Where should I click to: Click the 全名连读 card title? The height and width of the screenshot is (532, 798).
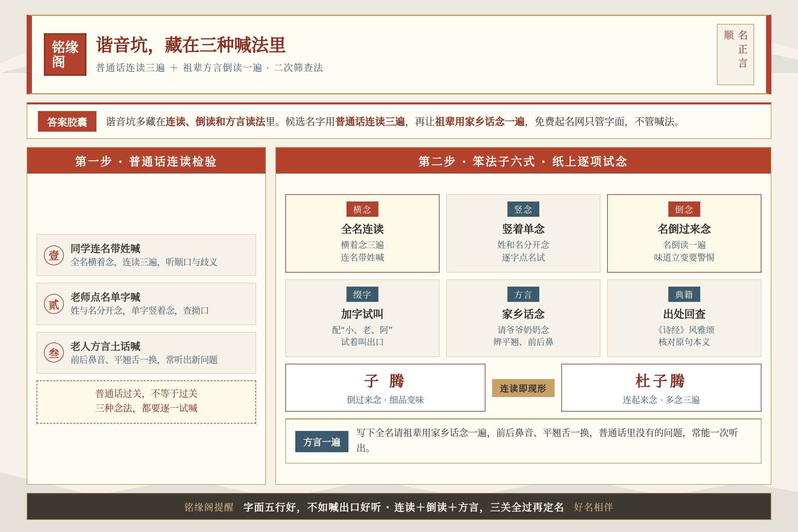click(362, 229)
